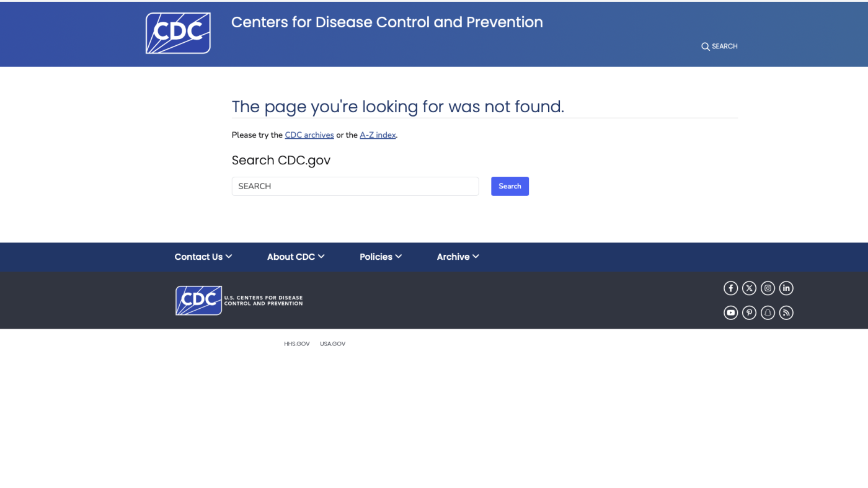
Task: Open the Snapchat link
Action: [768, 312]
